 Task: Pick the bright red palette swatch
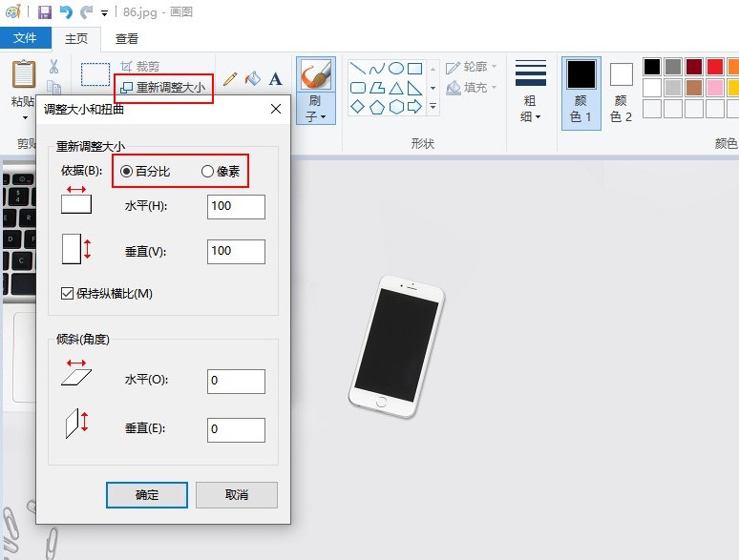(715, 67)
